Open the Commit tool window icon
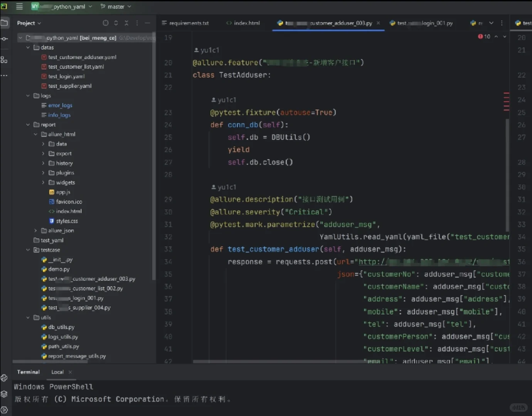Viewport: 532px width, 416px height. pos(4,39)
